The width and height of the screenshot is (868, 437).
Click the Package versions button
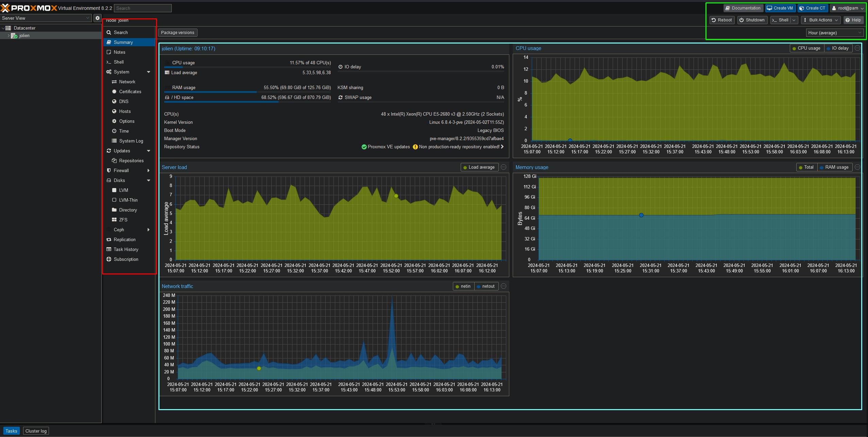177,33
